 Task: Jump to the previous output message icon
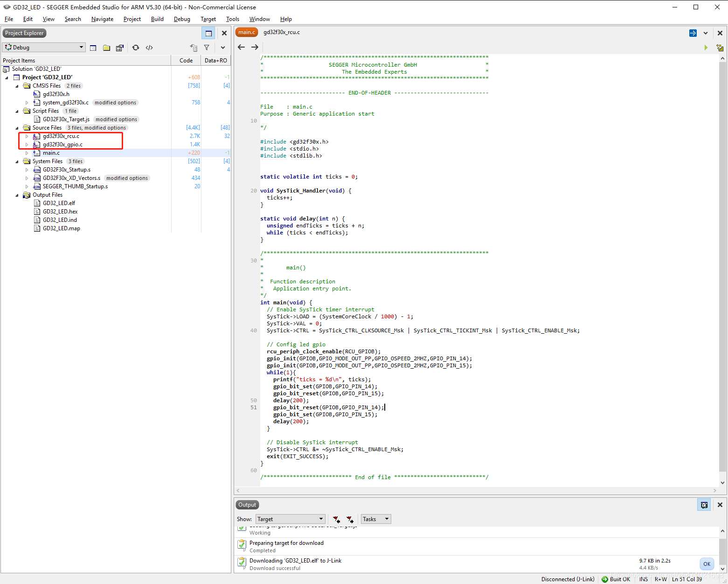point(336,519)
